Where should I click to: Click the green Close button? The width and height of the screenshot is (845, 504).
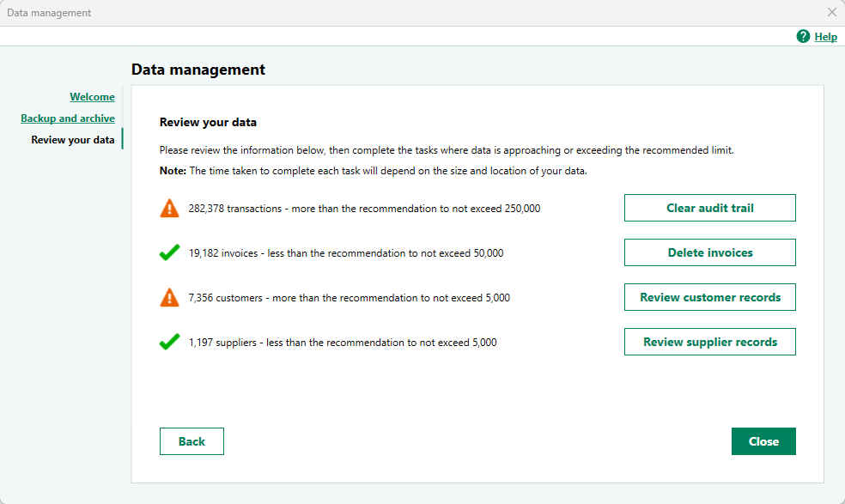763,441
